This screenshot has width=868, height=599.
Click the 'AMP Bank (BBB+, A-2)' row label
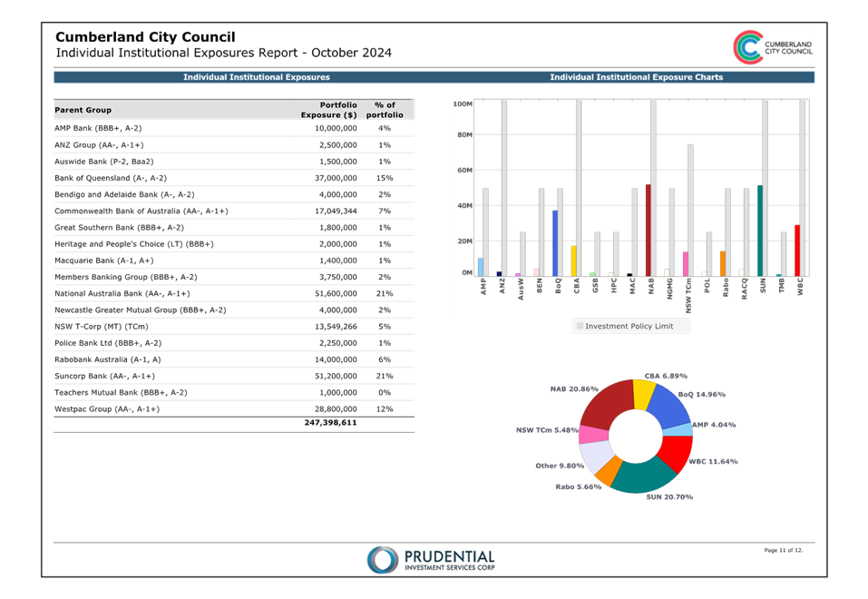click(98, 128)
